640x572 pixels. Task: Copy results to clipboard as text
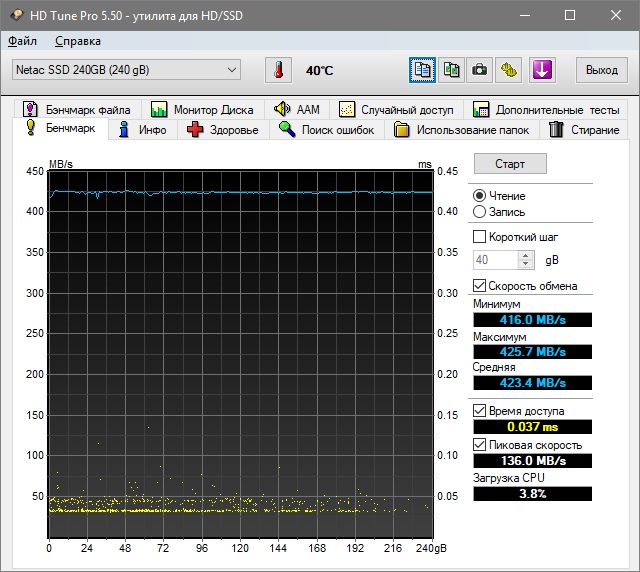[x=422, y=70]
